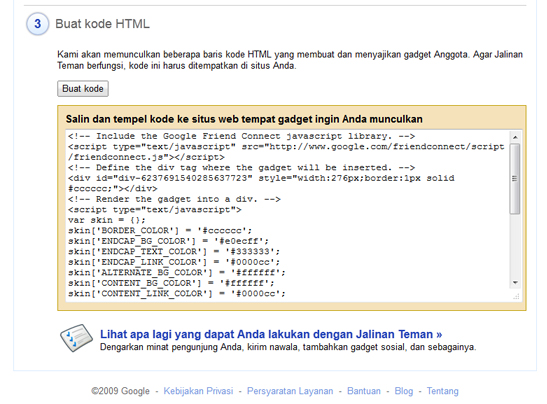The width and height of the screenshot is (547, 404).
Task: Open the Persyaratan Layanan footer link
Action: click(290, 391)
